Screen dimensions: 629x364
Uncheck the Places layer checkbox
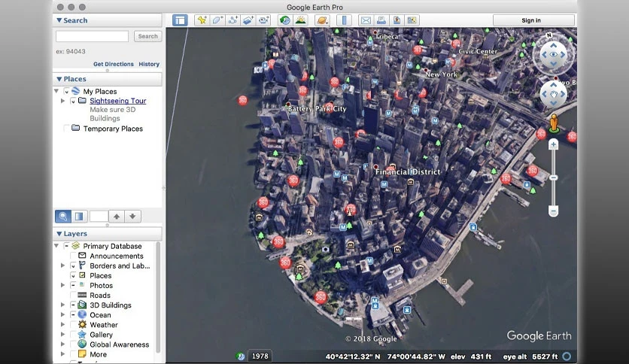click(73, 275)
